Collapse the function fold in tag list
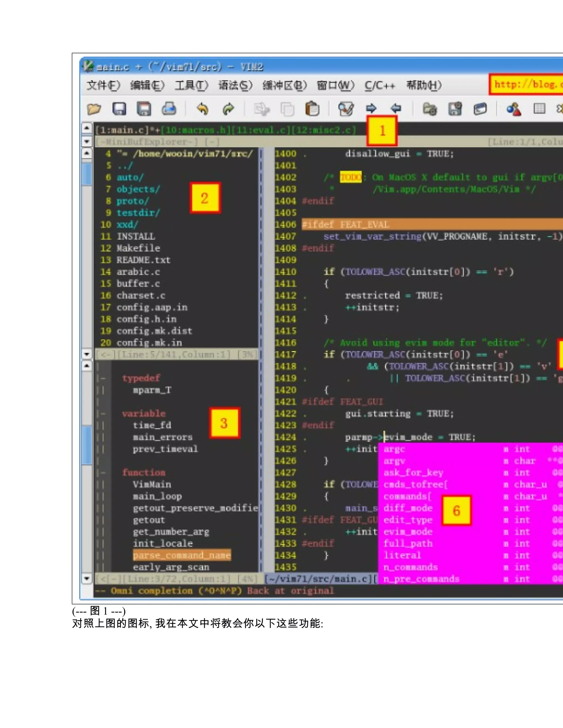Screen dimensions: 563x728 coord(103,473)
